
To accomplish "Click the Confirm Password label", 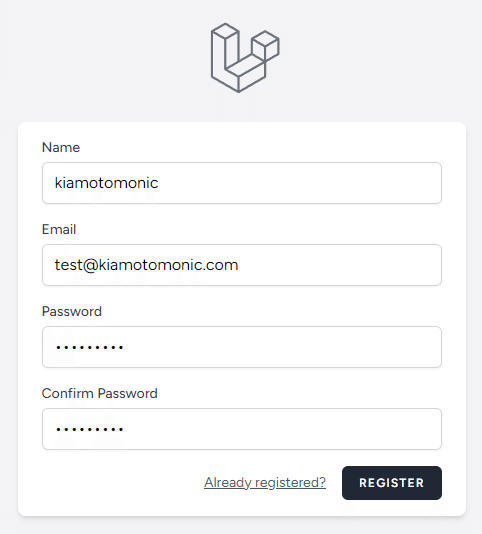I will pos(99,394).
